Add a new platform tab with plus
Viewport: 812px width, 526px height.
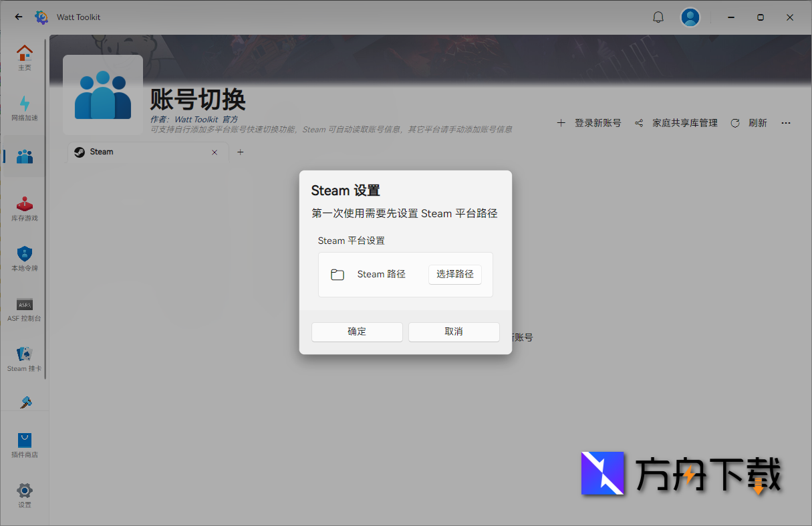click(240, 152)
